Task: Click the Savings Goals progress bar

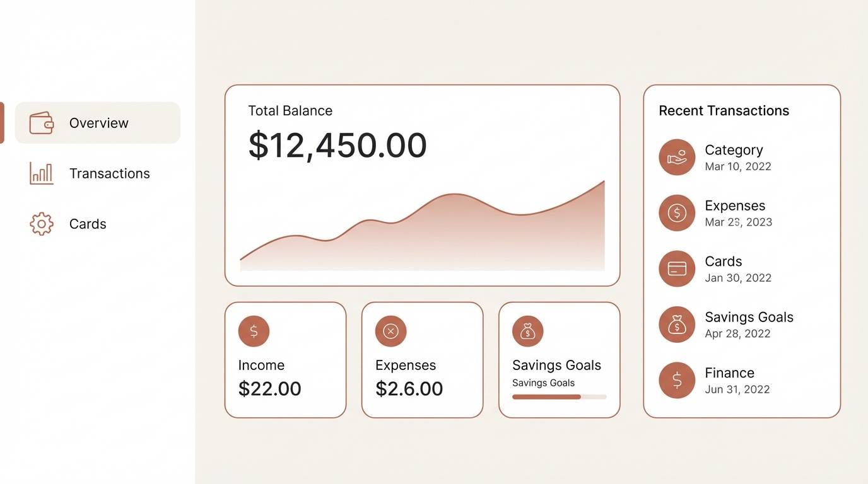Action: [x=559, y=397]
